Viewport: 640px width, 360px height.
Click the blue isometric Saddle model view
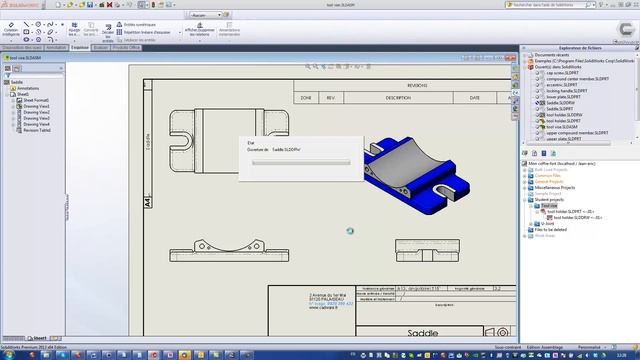point(416,176)
